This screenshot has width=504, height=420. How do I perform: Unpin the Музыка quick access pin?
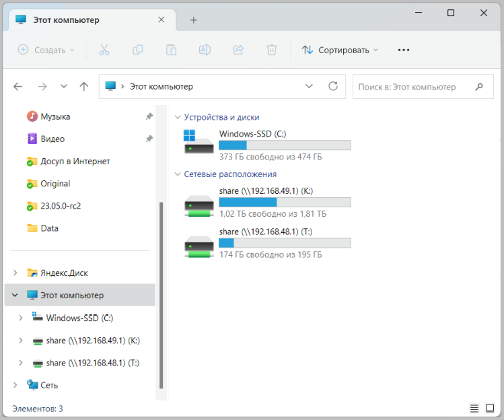click(x=149, y=116)
